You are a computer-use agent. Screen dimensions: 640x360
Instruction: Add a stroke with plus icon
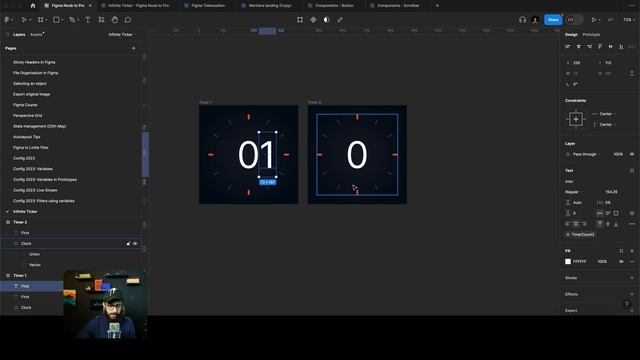(632, 278)
